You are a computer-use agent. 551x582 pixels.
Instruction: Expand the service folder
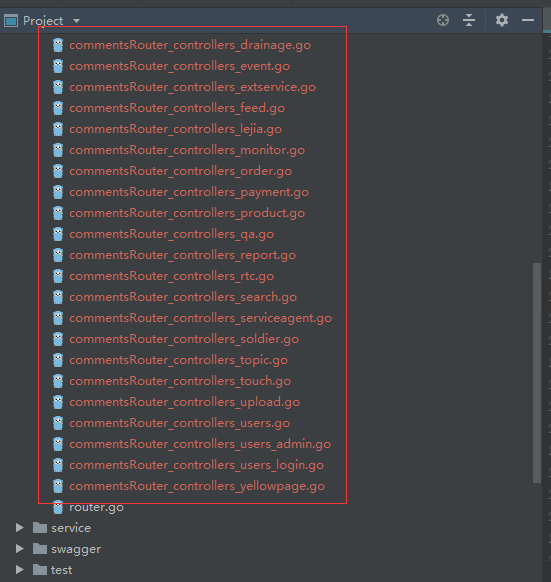[19, 528]
